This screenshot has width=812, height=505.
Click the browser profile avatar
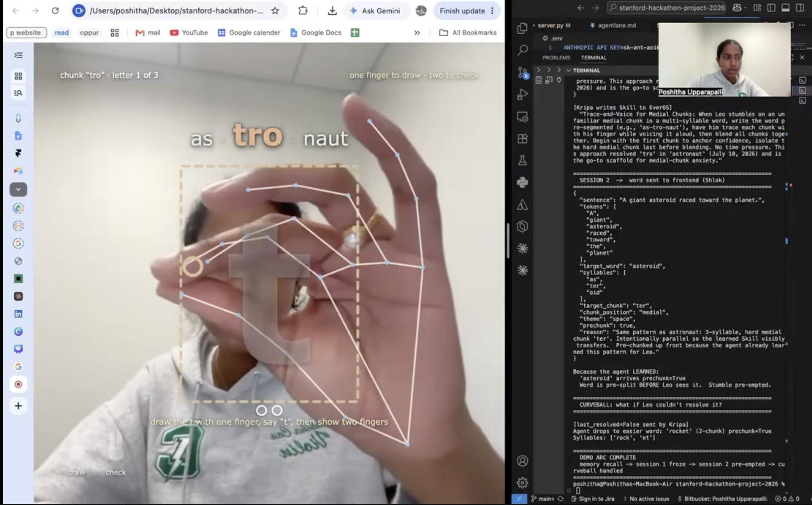point(421,11)
